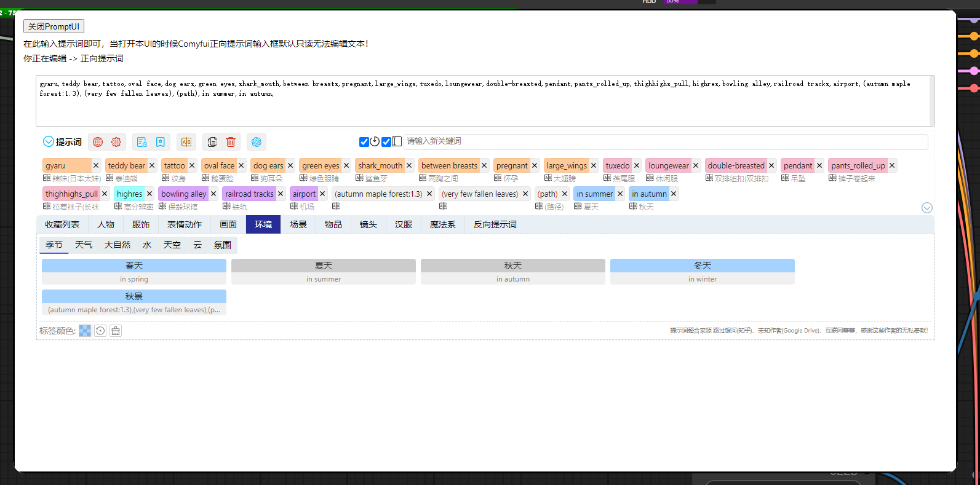
Task: Open settings via the red gear icon
Action: (x=116, y=142)
